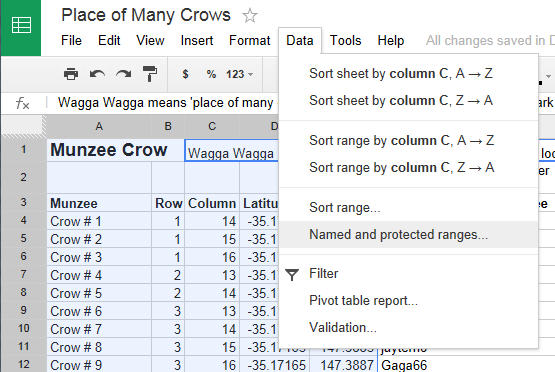Click the Crow # 4 cell
This screenshot has height=372, width=555.
pyautogui.click(x=99, y=275)
